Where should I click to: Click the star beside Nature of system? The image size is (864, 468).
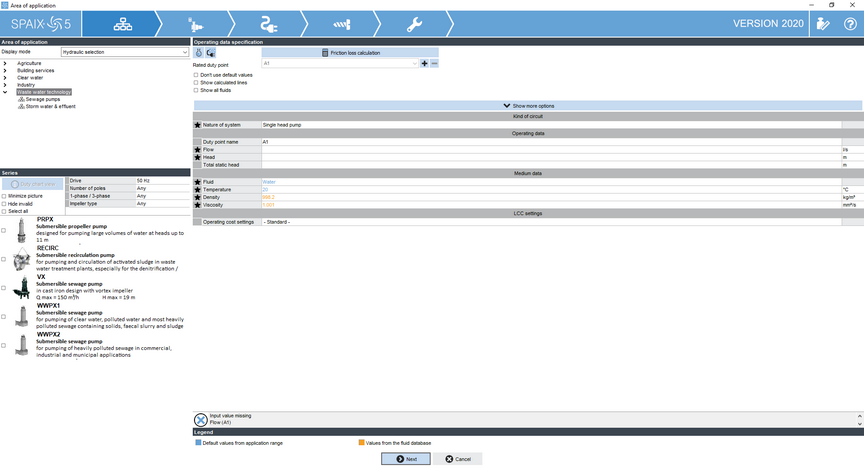point(197,125)
